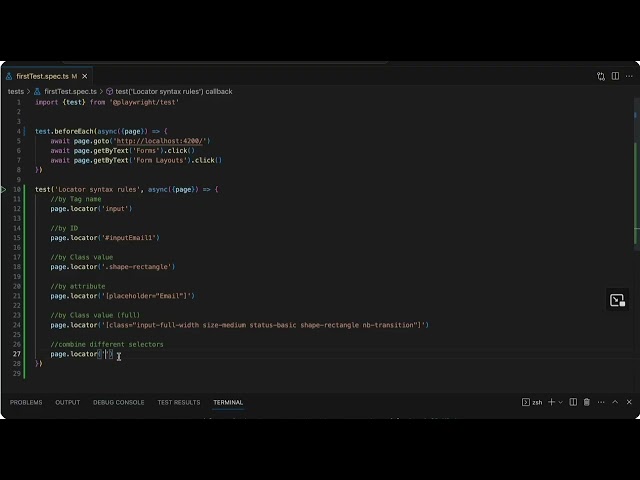Close the bottom panel
The width and height of the screenshot is (640, 480).
pos(629,402)
